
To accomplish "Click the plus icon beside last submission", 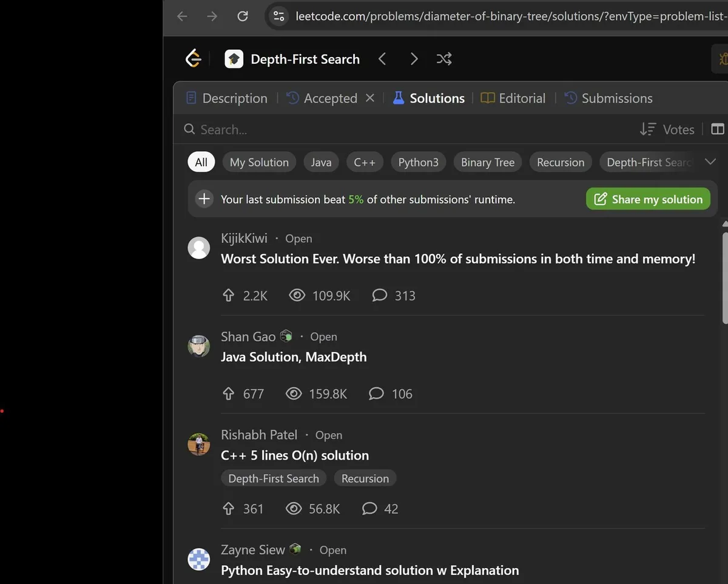I will [x=204, y=199].
